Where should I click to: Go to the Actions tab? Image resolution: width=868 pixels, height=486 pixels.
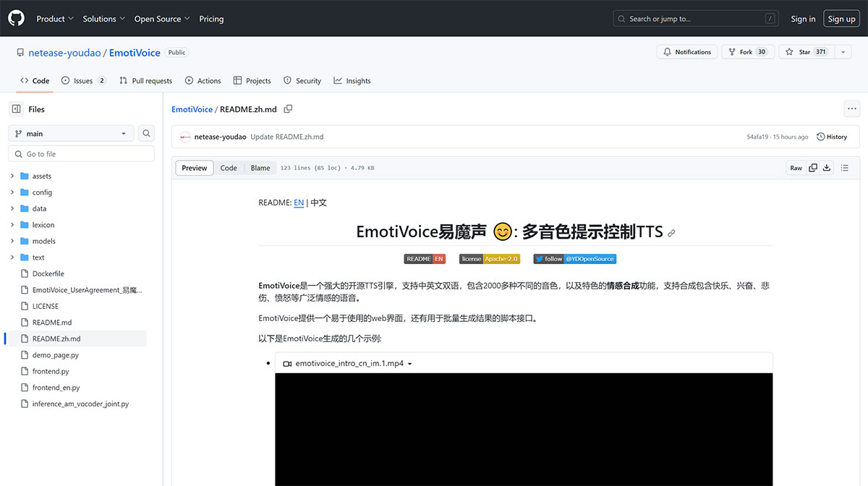pyautogui.click(x=203, y=80)
